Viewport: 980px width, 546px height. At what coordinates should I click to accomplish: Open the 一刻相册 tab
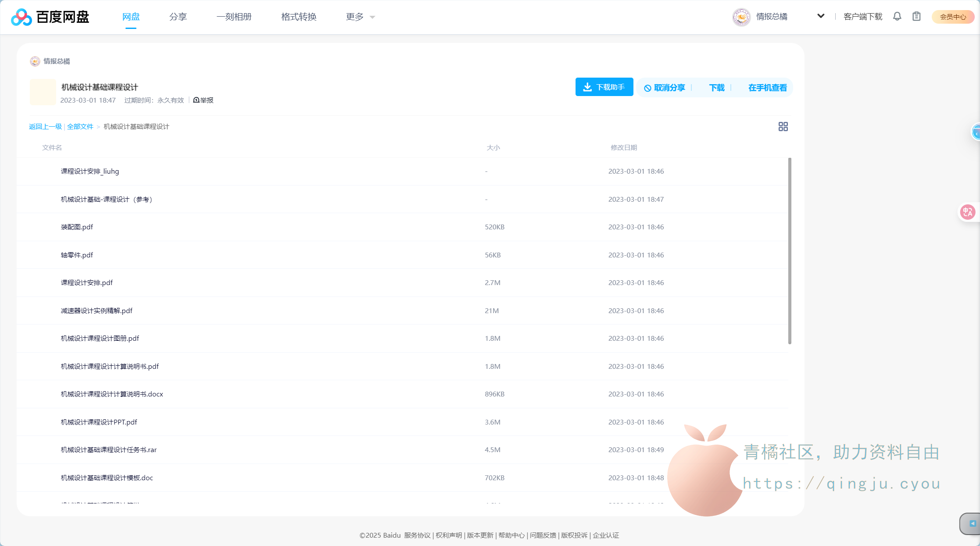[x=234, y=17]
